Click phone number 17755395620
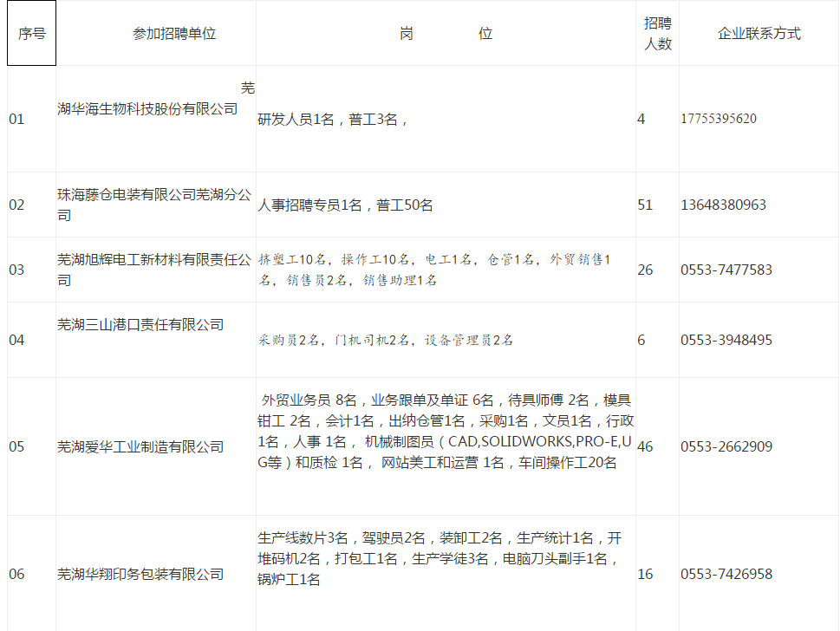This screenshot has width=840, height=631. (719, 119)
